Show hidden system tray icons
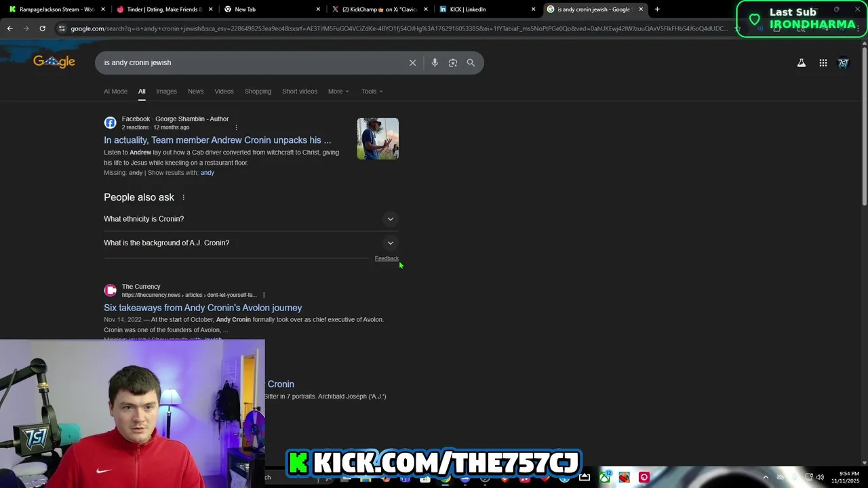The height and width of the screenshot is (488, 868). 766,477
